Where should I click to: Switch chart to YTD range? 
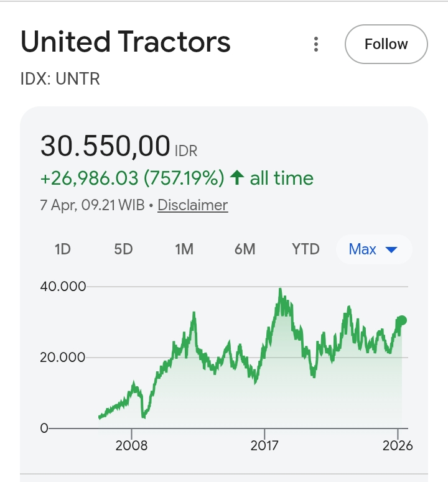click(x=306, y=249)
